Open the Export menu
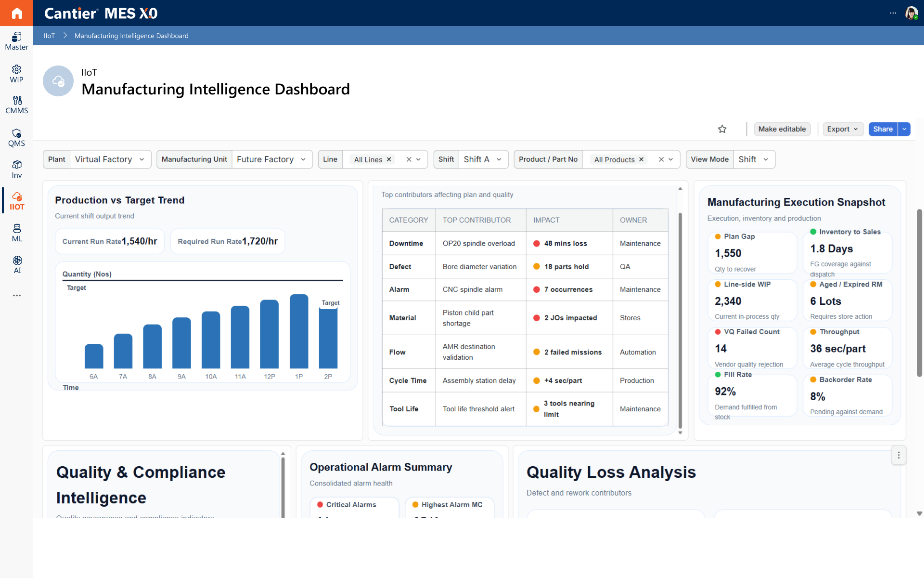Image resolution: width=924 pixels, height=578 pixels. [842, 129]
